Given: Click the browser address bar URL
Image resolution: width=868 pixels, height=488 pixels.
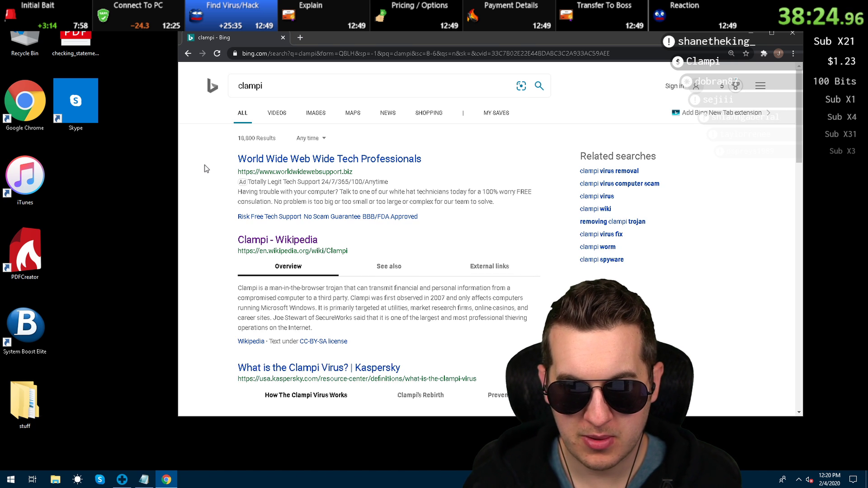Looking at the screenshot, I should pos(426,53).
